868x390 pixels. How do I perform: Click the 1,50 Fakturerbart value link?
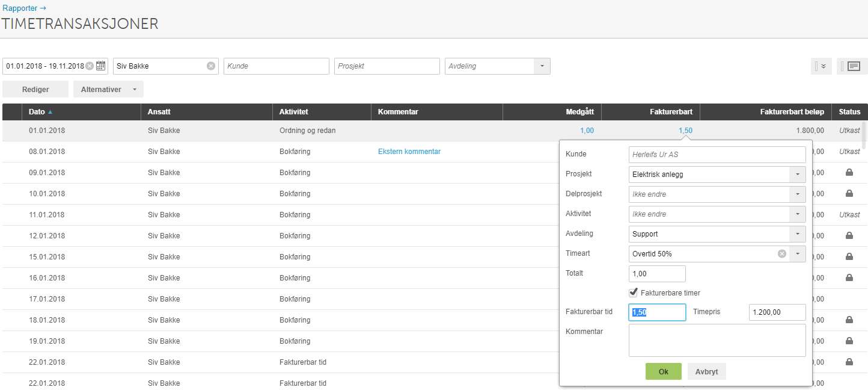click(x=685, y=131)
